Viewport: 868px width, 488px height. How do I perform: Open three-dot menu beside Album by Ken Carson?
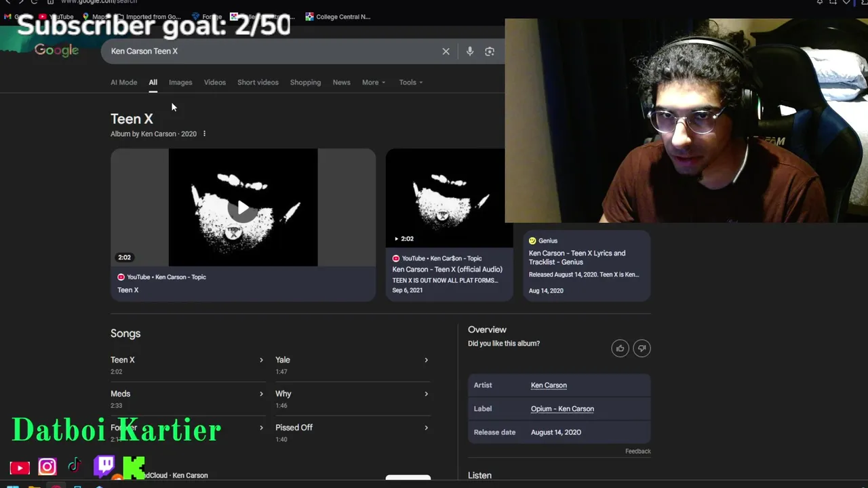(x=204, y=134)
